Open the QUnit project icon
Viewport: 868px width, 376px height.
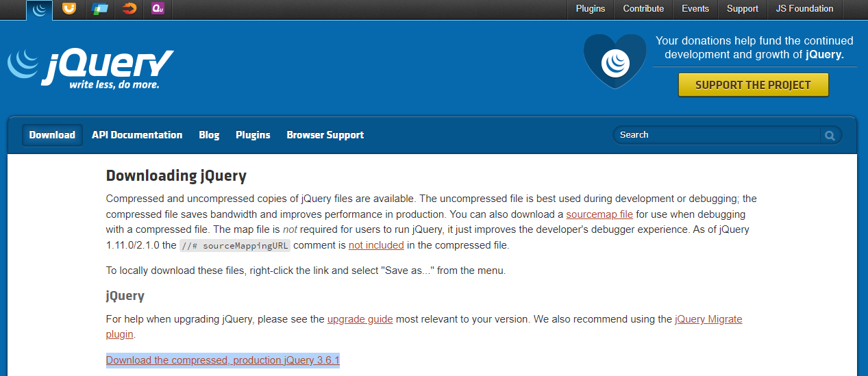(158, 9)
